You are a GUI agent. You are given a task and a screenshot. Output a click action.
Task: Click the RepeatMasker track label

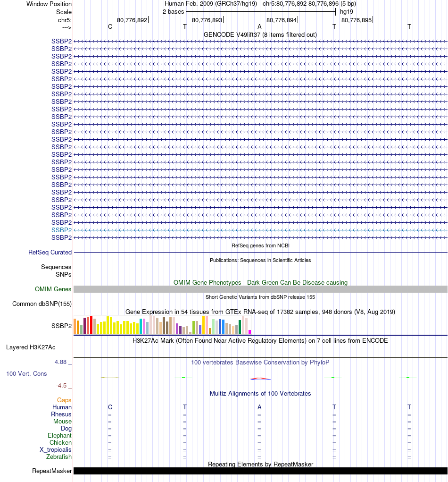pos(51,471)
